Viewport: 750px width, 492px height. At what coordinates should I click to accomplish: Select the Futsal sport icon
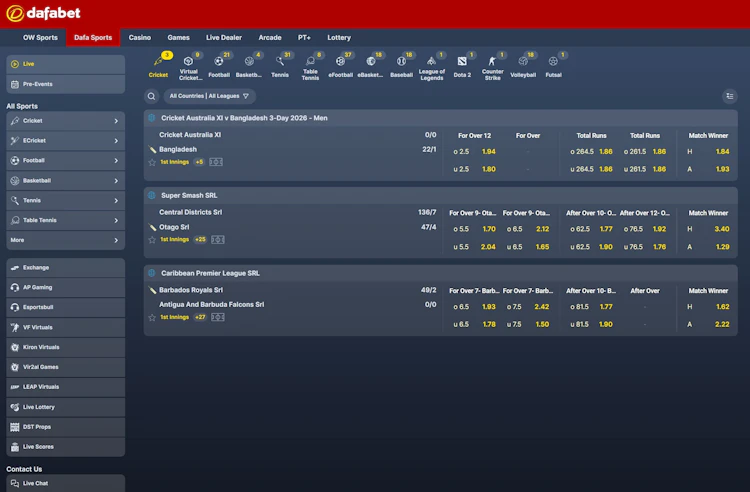pyautogui.click(x=553, y=66)
